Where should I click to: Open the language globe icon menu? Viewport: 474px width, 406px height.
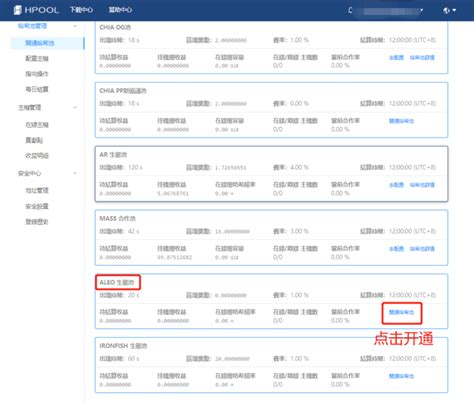tap(447, 10)
